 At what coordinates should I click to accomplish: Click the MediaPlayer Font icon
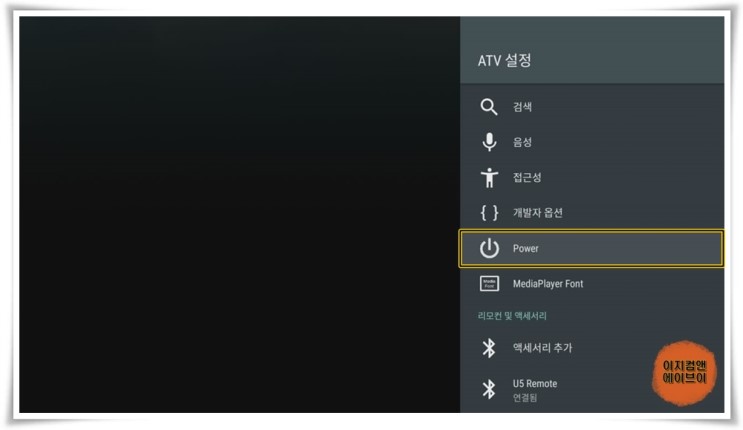[x=489, y=284]
